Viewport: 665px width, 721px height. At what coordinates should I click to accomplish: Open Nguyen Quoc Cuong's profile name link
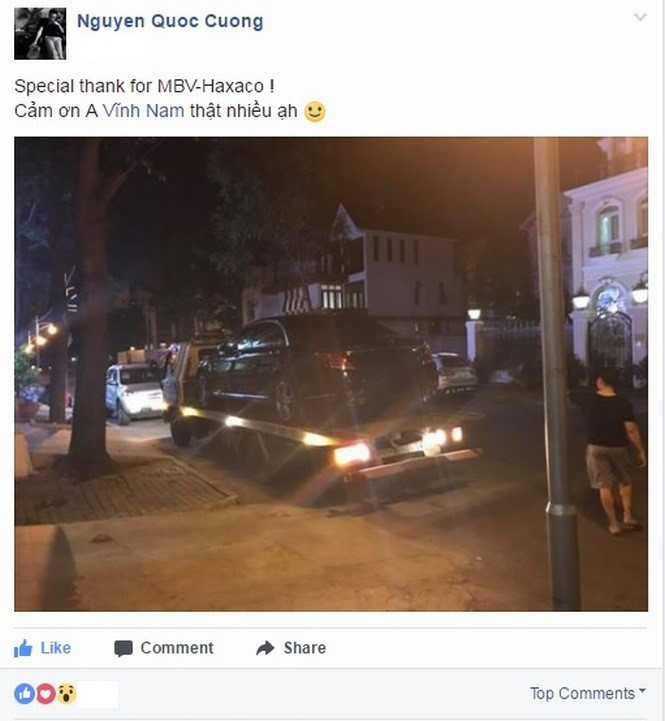pyautogui.click(x=170, y=21)
